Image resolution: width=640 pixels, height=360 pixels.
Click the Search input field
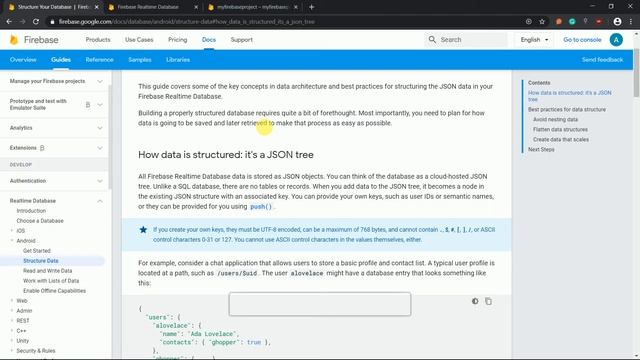pos(466,40)
